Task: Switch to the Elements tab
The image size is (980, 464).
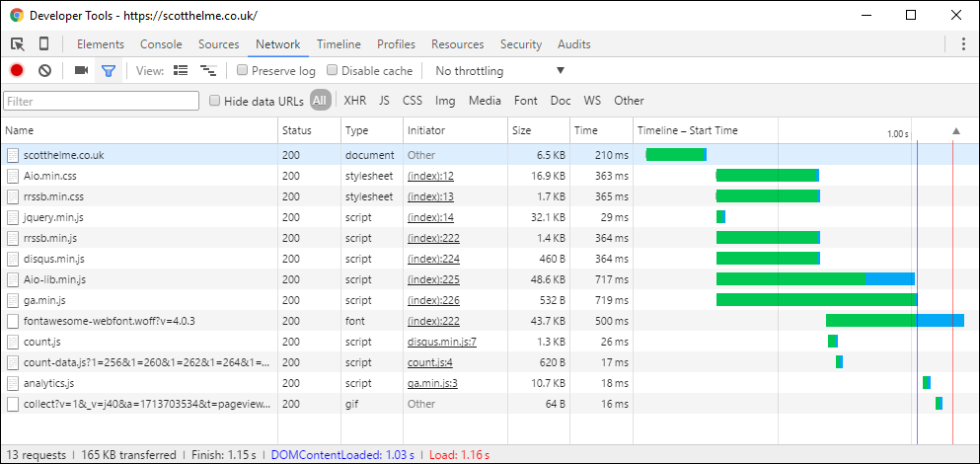Action: tap(101, 44)
